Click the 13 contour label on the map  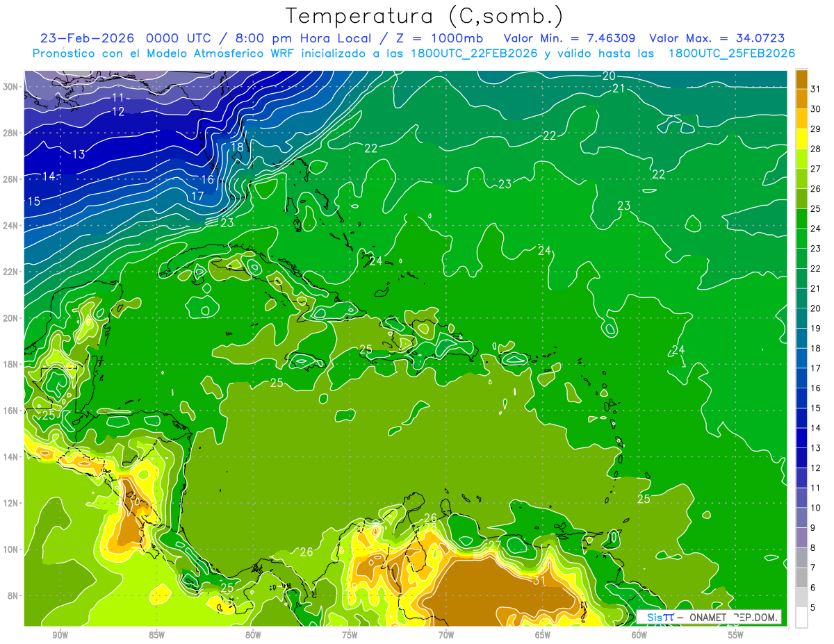[x=79, y=154]
